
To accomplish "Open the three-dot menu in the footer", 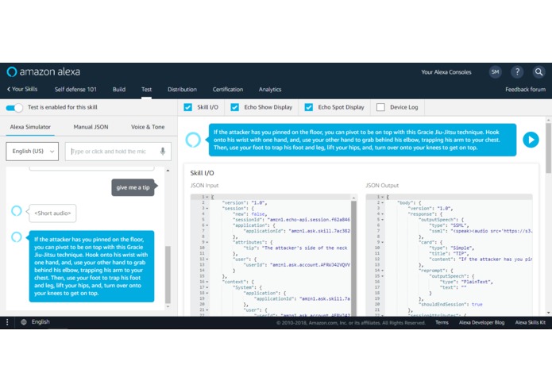I will click(7, 322).
